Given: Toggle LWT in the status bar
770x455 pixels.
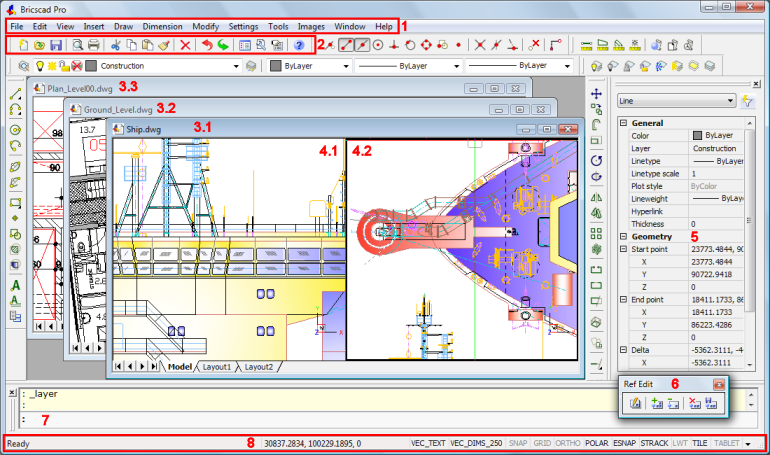Looking at the screenshot, I should 680,443.
